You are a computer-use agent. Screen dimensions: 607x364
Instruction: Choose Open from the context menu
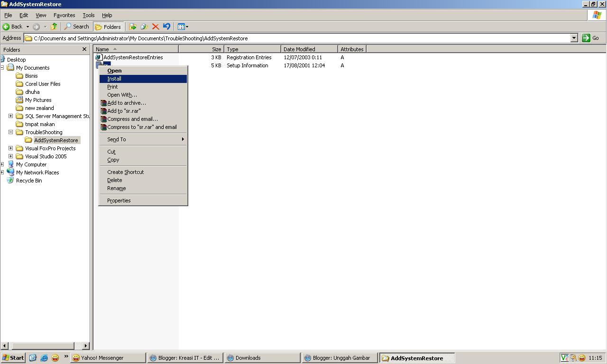(143, 71)
